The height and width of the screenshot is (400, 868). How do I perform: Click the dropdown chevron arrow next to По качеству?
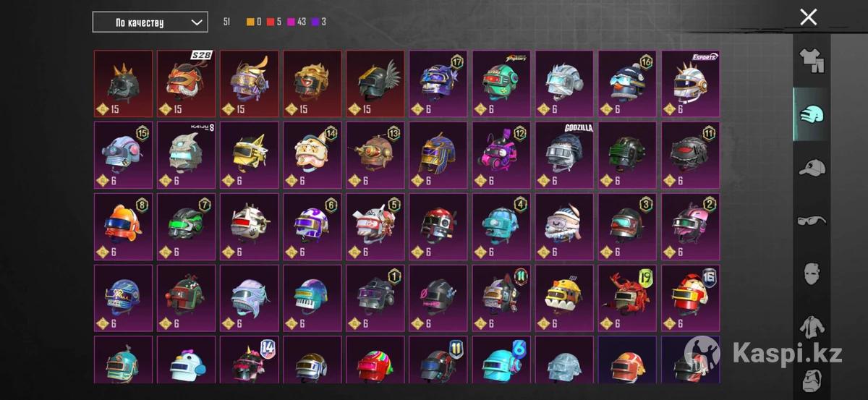point(196,22)
